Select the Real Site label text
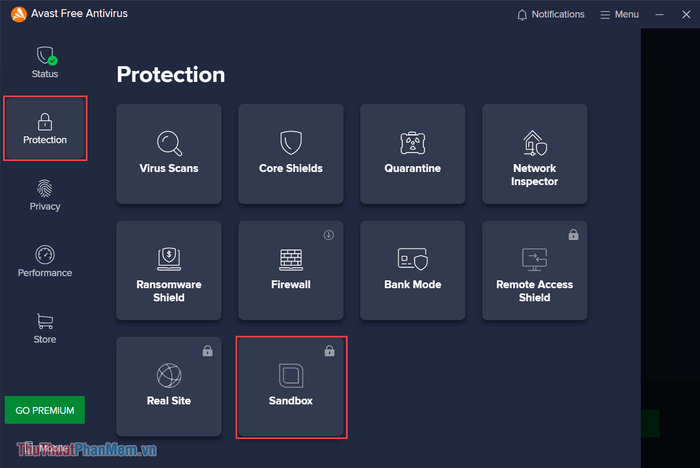700x468 pixels. tap(169, 401)
